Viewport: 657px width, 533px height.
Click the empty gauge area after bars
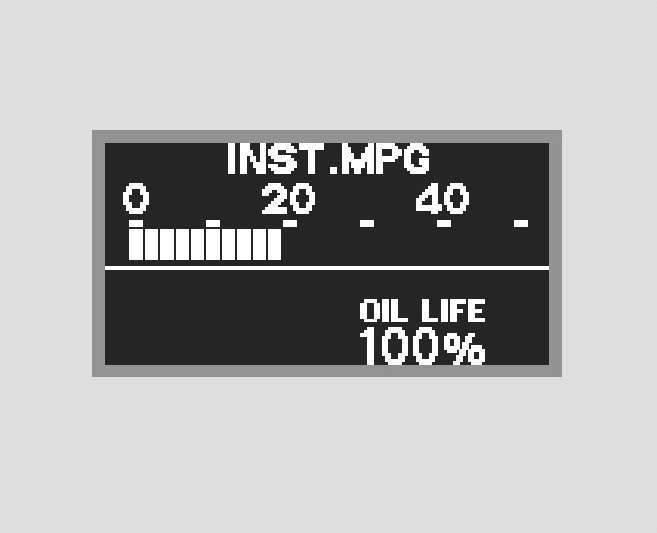click(415, 245)
